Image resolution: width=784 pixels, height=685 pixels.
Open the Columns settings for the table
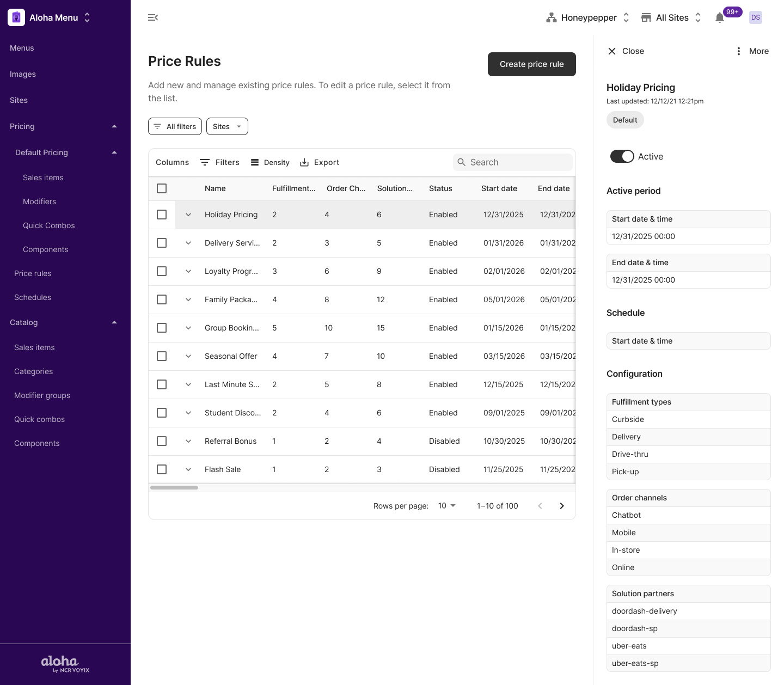(x=172, y=162)
